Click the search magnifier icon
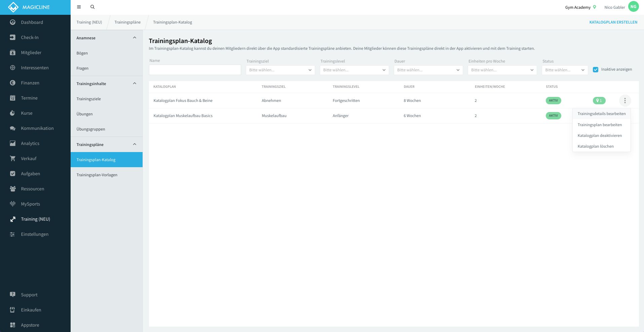644x332 pixels. click(92, 7)
